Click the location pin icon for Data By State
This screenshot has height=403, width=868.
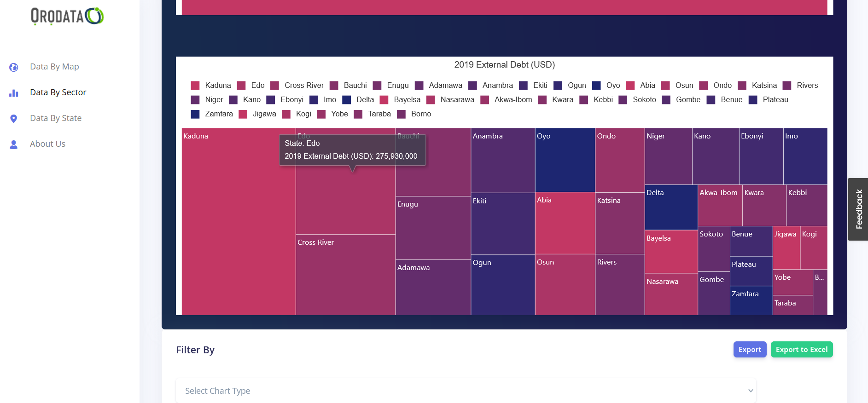click(x=14, y=119)
